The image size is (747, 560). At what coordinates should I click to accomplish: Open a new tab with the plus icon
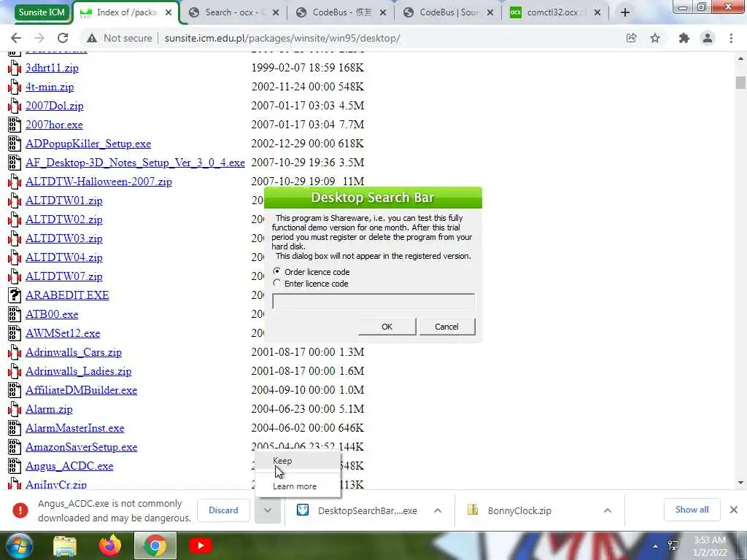pos(625,13)
